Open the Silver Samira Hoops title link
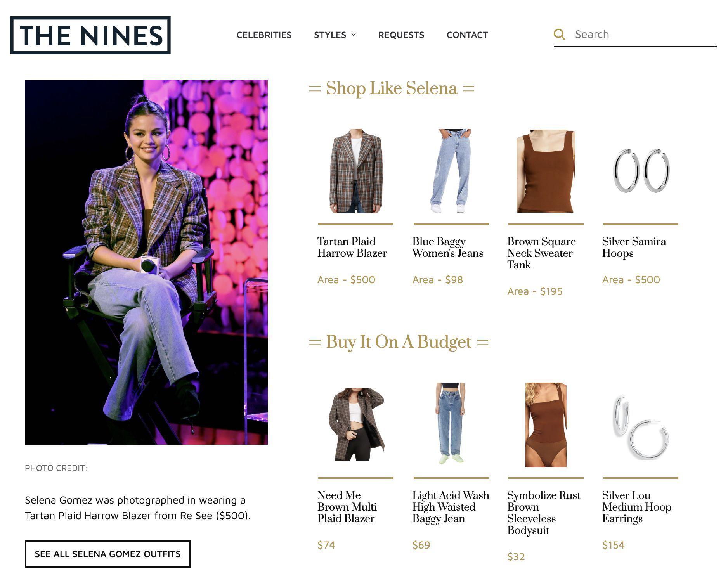Image resolution: width=728 pixels, height=582 pixels. click(x=634, y=247)
